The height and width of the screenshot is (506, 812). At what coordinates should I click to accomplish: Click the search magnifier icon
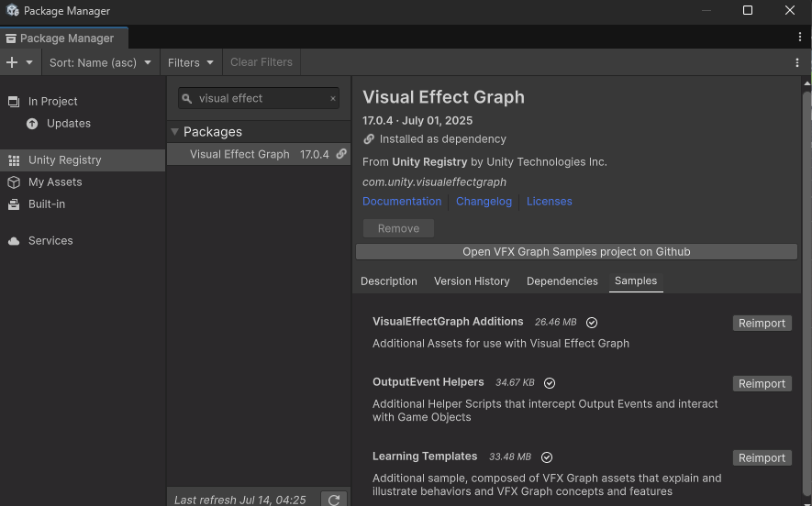click(x=187, y=98)
